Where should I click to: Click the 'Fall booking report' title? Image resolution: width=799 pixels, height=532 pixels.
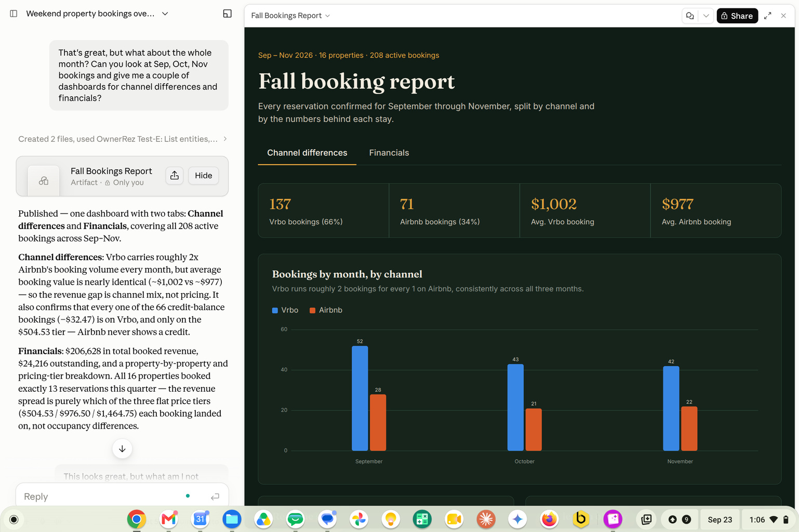pos(356,82)
